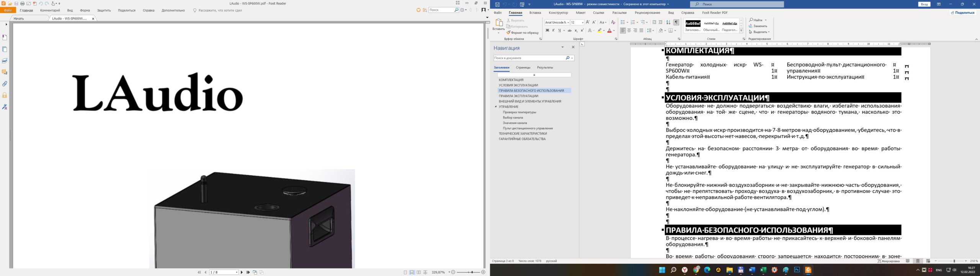Open Photoshop from the Windows taskbar
Screen dimensions: 980x276
click(797, 270)
